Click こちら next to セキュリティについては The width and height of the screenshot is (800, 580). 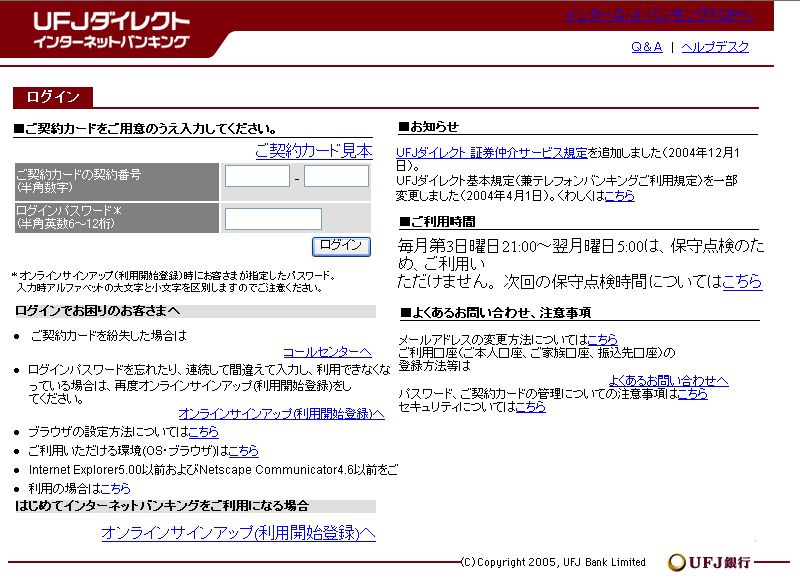(x=530, y=407)
